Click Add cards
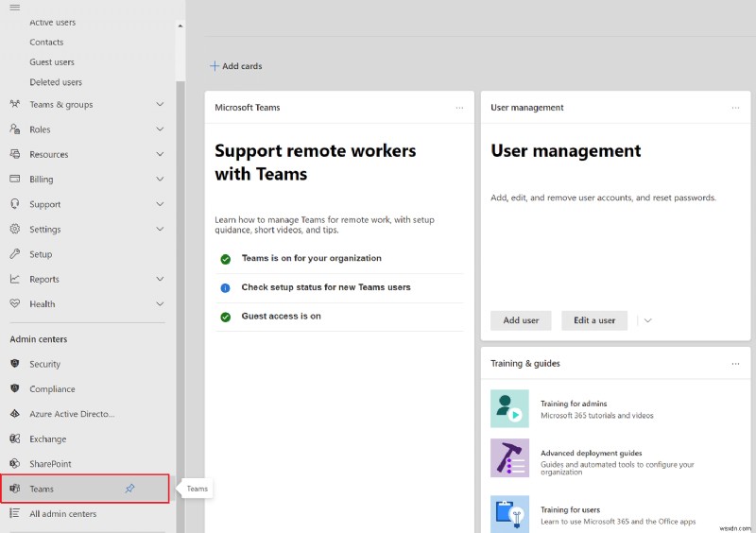The image size is (756, 533). click(x=235, y=66)
